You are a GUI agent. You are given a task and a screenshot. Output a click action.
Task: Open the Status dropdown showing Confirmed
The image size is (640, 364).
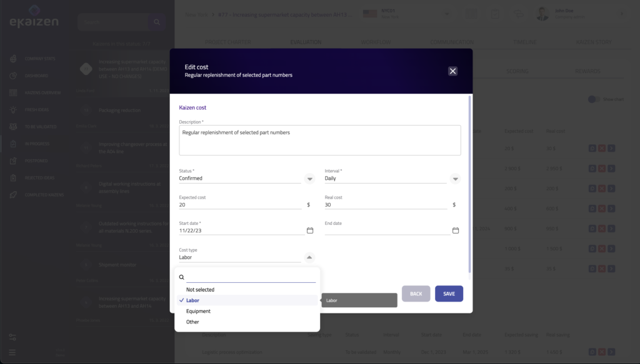[309, 179]
